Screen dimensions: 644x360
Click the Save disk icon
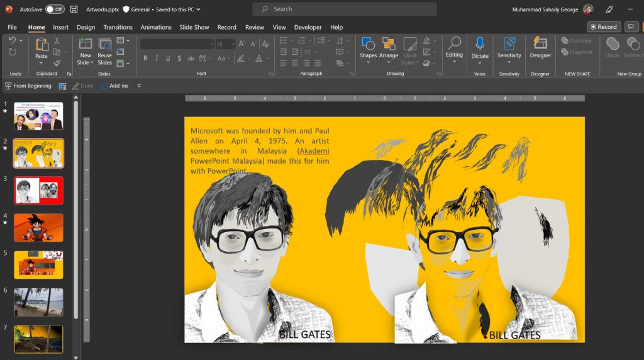(74, 9)
